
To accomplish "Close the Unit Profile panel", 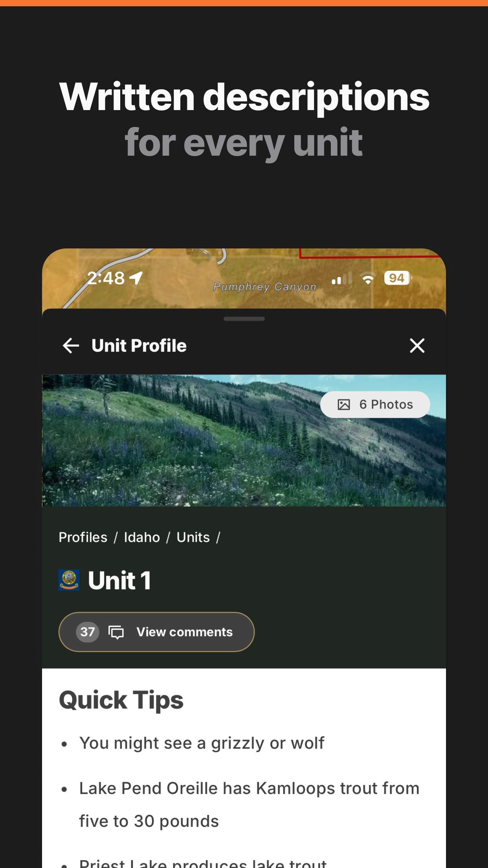I will [x=417, y=346].
